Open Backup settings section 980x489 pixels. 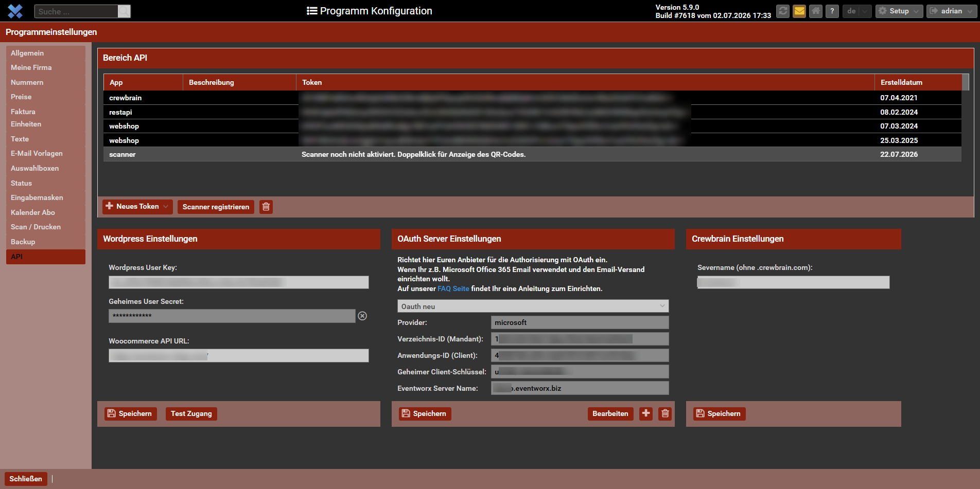pos(46,242)
